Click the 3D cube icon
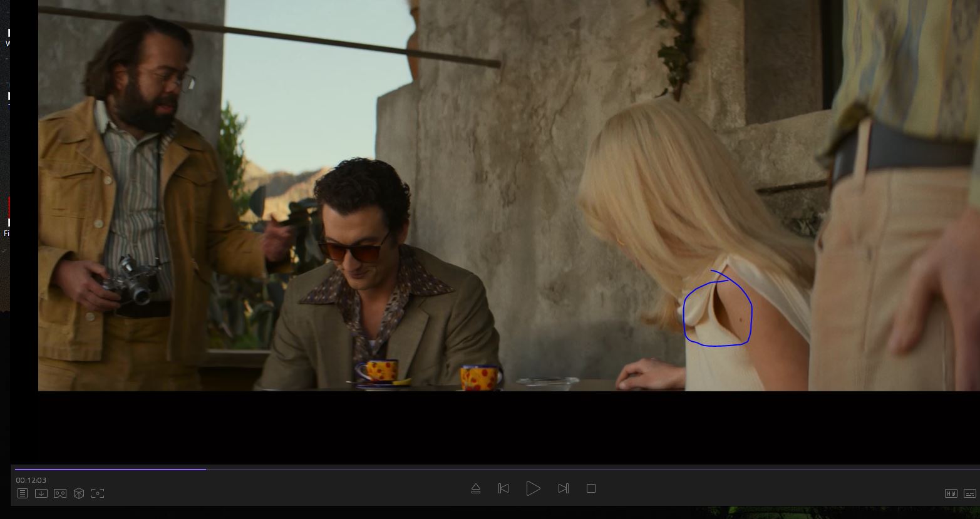The width and height of the screenshot is (980, 519). 79,493
